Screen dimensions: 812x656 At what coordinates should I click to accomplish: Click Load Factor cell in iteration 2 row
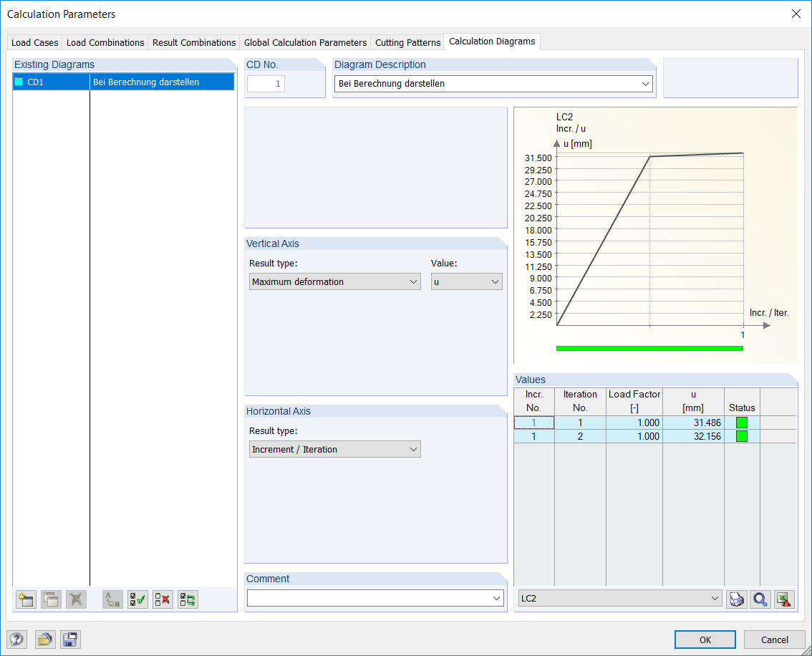(x=634, y=436)
